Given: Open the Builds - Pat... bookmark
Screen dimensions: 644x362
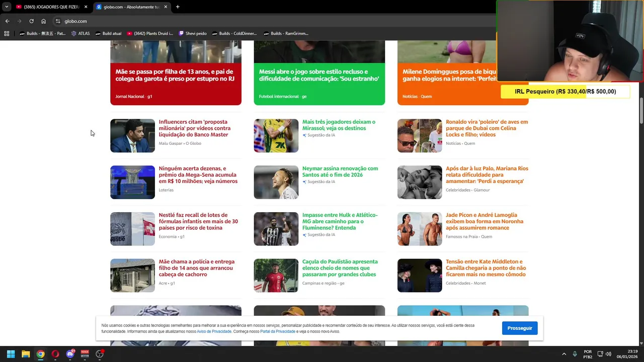Looking at the screenshot, I should tap(42, 34).
